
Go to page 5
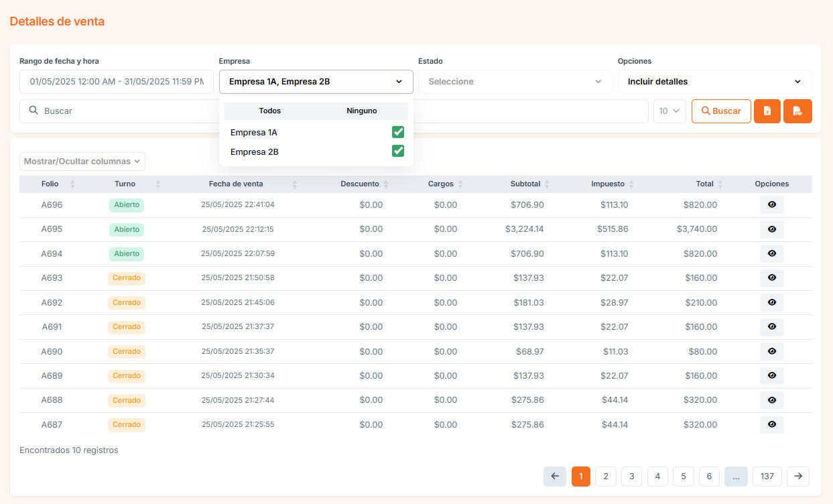click(x=684, y=477)
